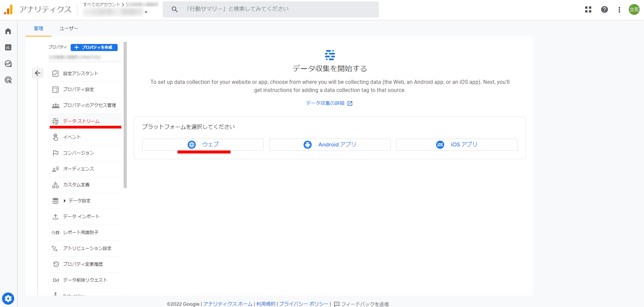
Task: Click the 設定アシスタント checkbox icon
Action: [55, 74]
